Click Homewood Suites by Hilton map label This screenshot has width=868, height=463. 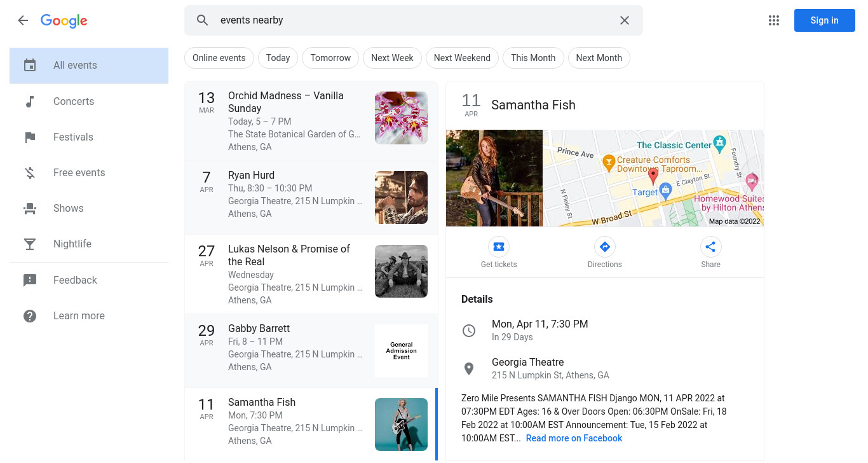(x=729, y=203)
